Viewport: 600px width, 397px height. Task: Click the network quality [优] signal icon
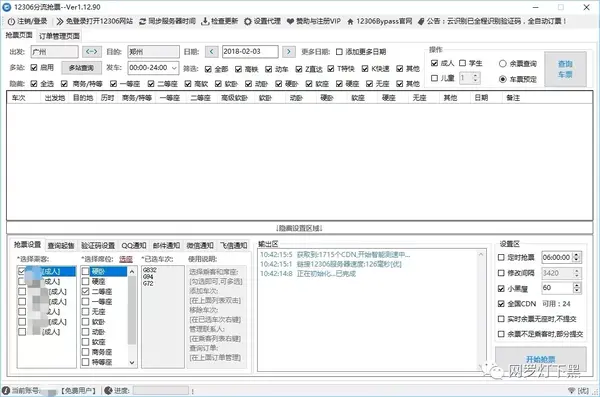pyautogui.click(x=572, y=391)
